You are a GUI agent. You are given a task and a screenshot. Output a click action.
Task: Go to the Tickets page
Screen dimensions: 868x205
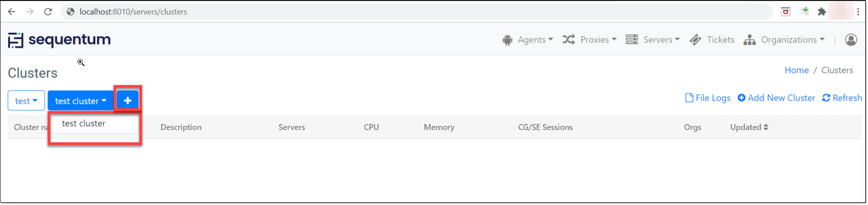click(x=712, y=40)
